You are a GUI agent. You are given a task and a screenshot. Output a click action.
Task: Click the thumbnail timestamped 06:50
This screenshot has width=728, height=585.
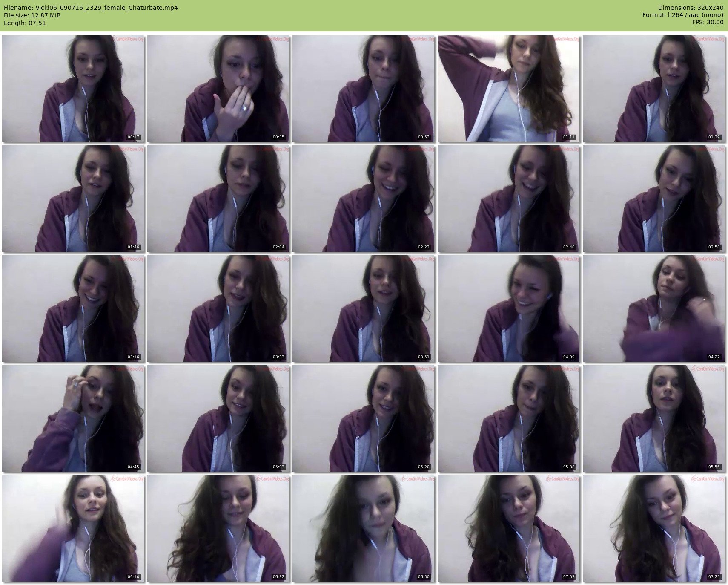tap(363, 528)
